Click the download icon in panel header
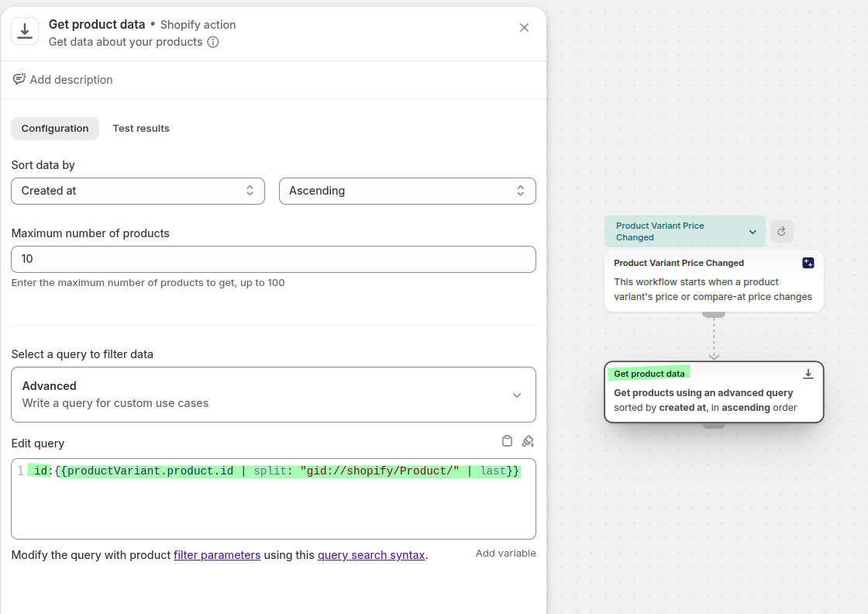868x614 pixels. [x=25, y=31]
